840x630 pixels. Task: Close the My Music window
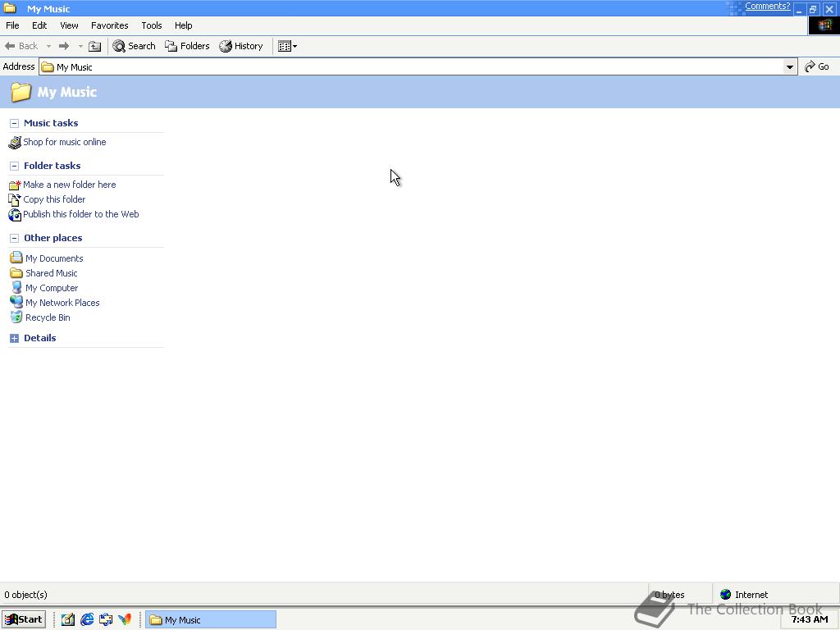coord(829,9)
